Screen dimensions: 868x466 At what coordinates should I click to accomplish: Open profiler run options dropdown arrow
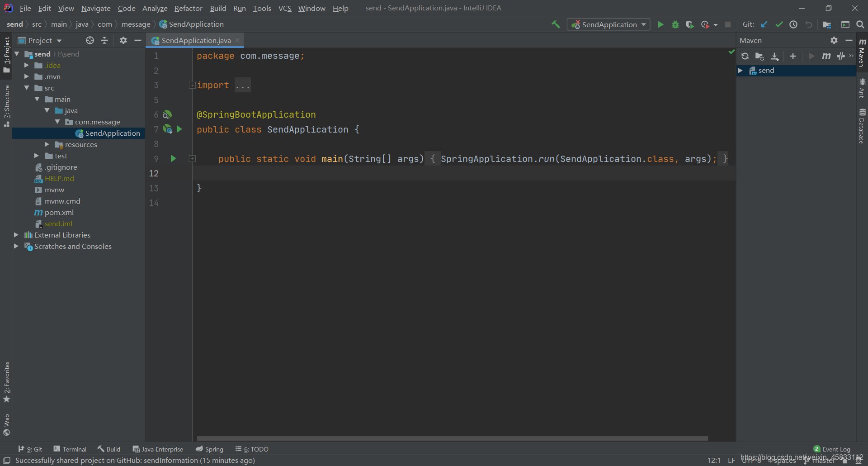point(716,25)
